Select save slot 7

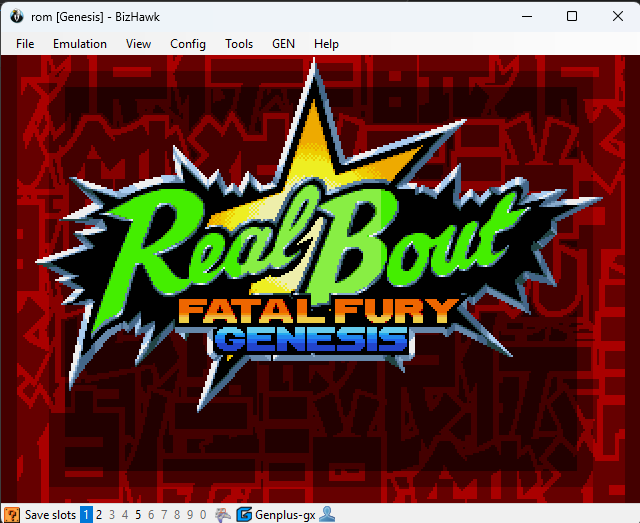(x=164, y=514)
